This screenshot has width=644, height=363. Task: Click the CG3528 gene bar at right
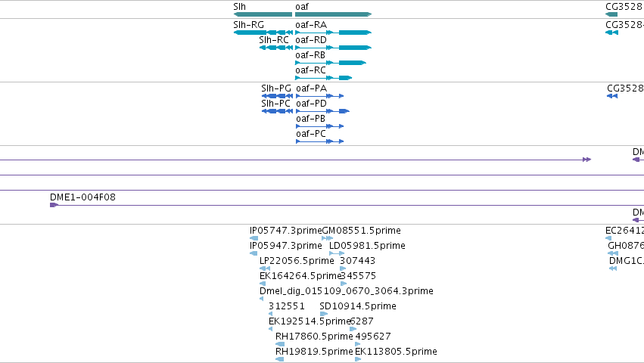611,14
